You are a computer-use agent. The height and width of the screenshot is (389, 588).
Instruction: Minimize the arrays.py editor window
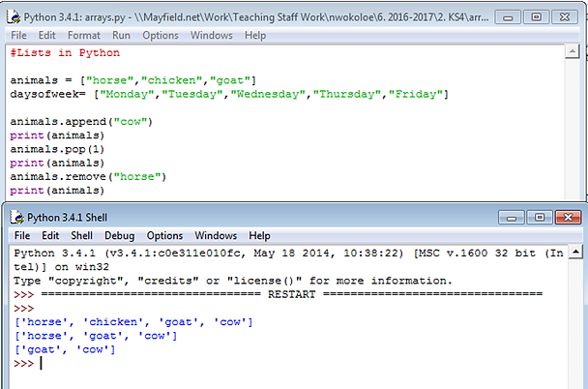tap(508, 17)
